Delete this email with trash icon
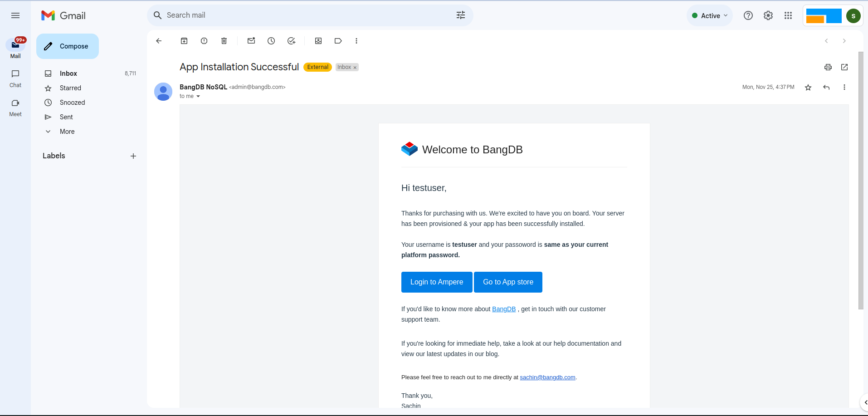The width and height of the screenshot is (868, 416). pyautogui.click(x=224, y=41)
